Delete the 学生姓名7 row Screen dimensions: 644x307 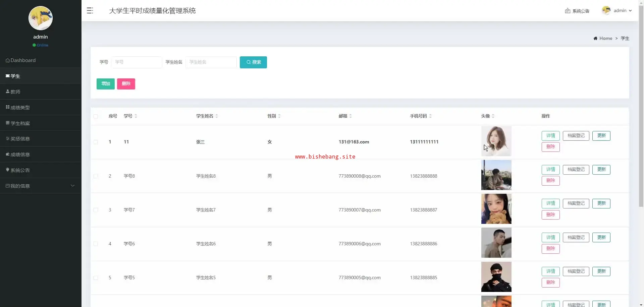[x=551, y=214]
